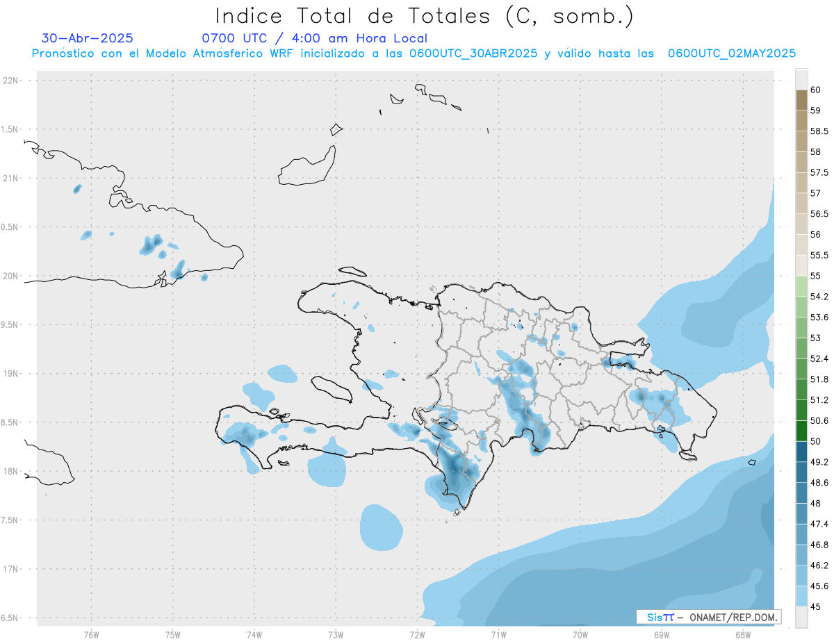The height and width of the screenshot is (644, 834).
Task: Click the longitude label '70W'
Action: (580, 635)
